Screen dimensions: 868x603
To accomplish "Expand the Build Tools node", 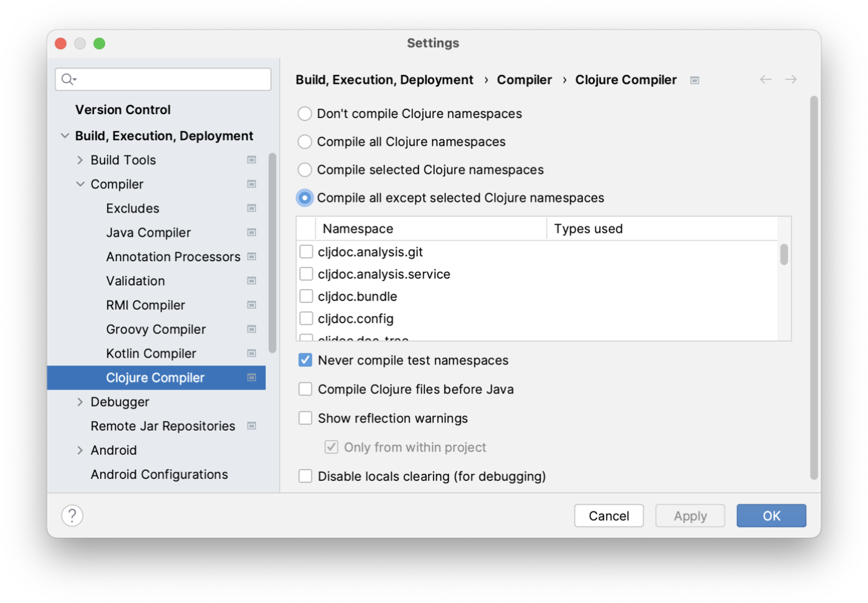I will 80,160.
